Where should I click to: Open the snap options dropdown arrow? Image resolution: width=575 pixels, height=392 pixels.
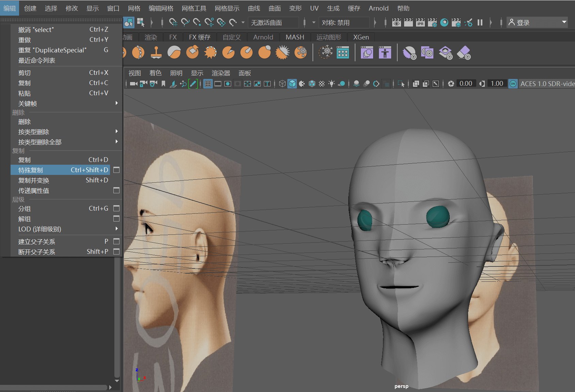pyautogui.click(x=243, y=22)
